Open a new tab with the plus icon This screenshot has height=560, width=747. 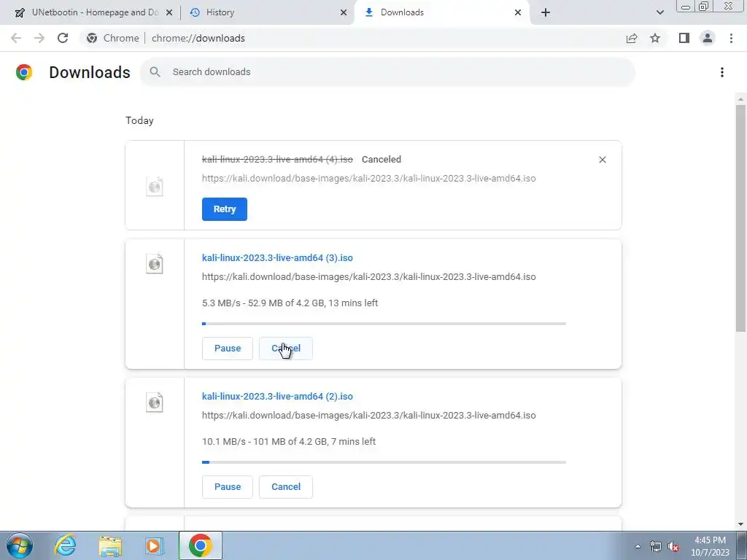tap(546, 12)
